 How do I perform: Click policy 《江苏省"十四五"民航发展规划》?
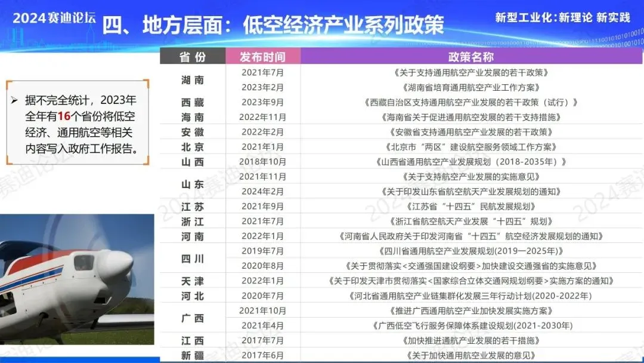pyautogui.click(x=471, y=206)
